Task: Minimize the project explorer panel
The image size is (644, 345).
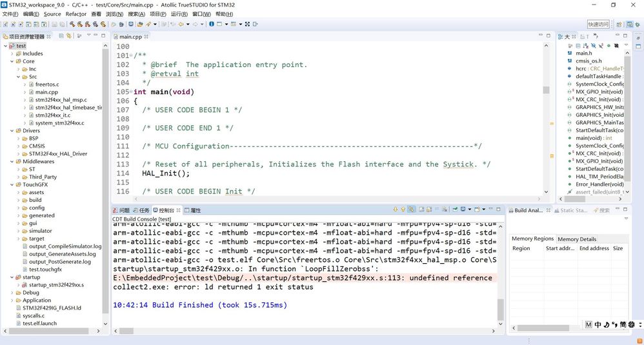Action: point(96,35)
